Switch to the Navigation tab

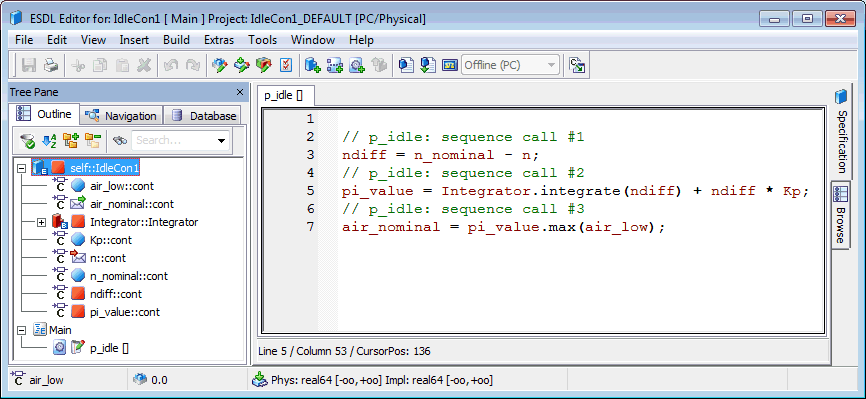point(122,116)
